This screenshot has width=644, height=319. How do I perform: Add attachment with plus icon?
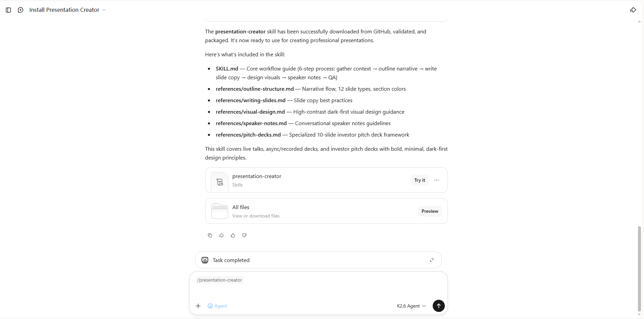[x=198, y=306]
